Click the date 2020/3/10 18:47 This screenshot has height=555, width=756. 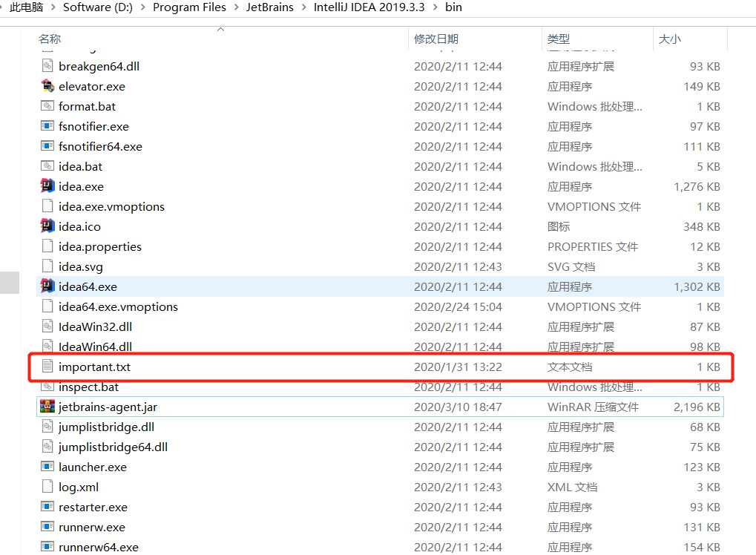458,407
